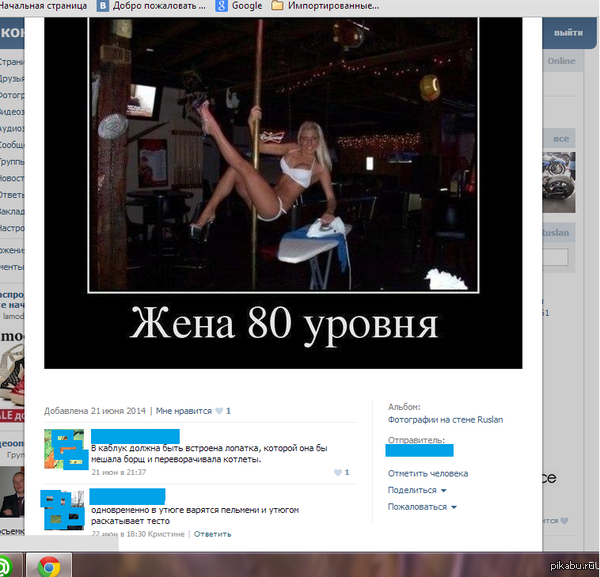Open the 'Начальная страница' bookmark
This screenshot has height=577, width=600.
(x=40, y=6)
